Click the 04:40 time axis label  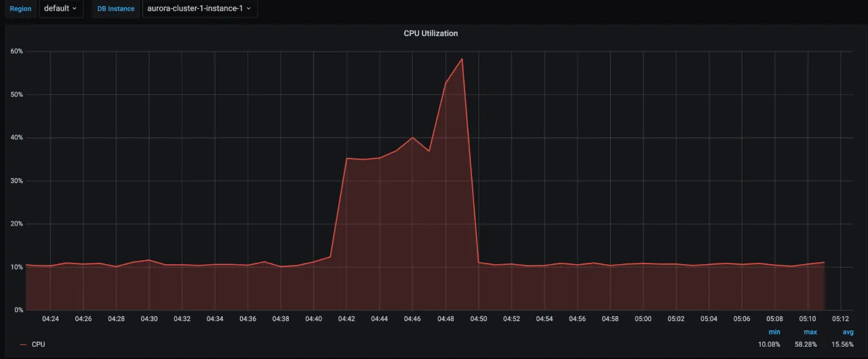[x=314, y=319]
